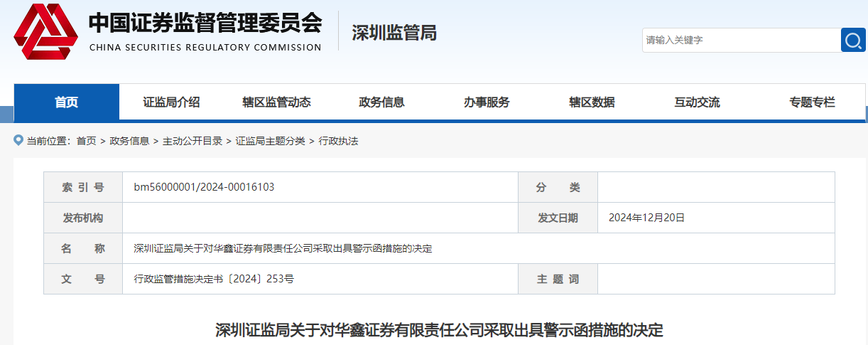Go to 政务信息 in the navigation bar
The image size is (868, 345).
381,102
